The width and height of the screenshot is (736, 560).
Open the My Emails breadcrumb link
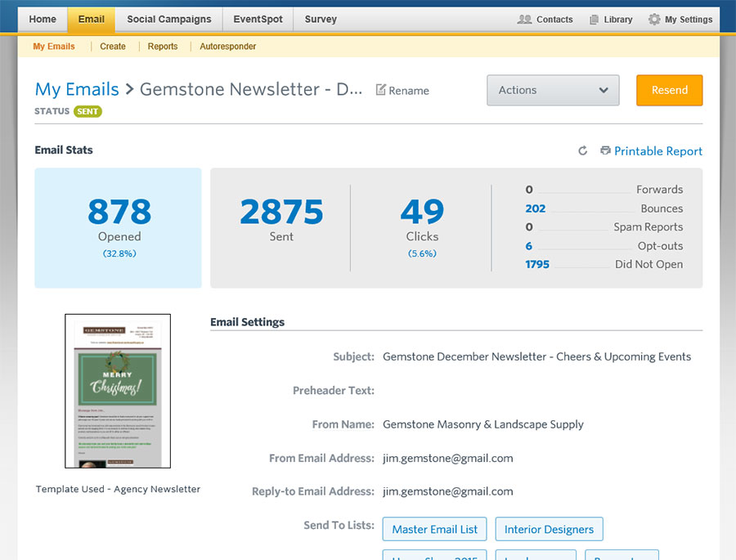pyautogui.click(x=77, y=90)
